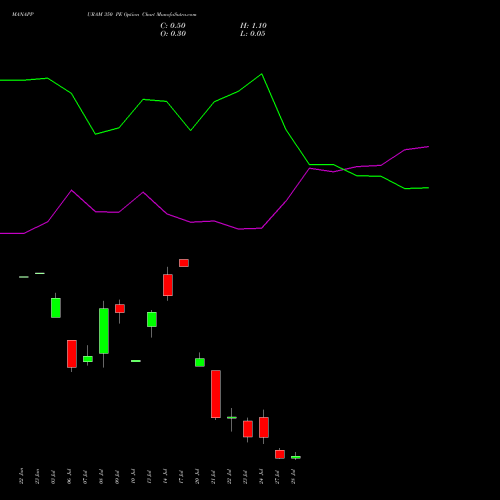The image size is (500, 500).
Task: Click the close price value C: 0.50
Action: 173,26
